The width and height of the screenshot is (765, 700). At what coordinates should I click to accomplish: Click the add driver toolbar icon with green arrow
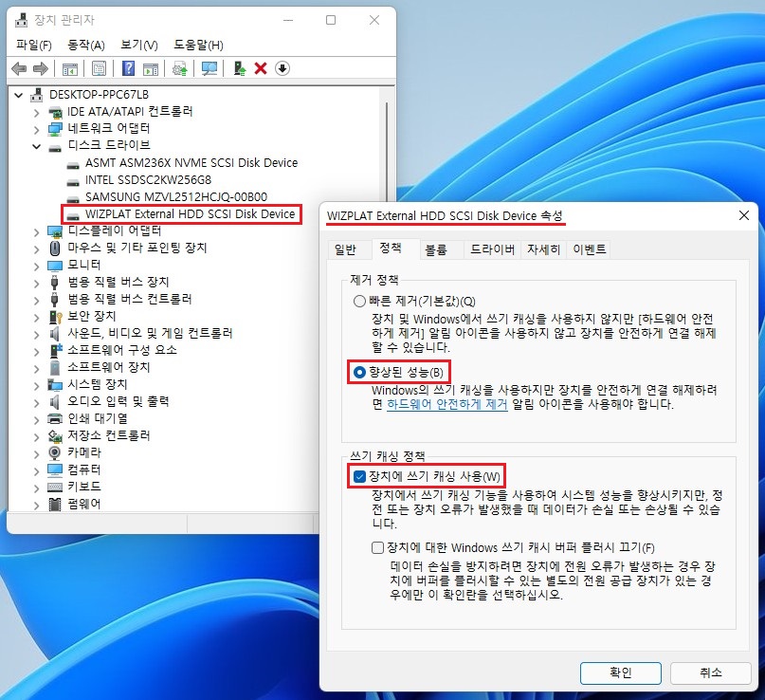coord(239,68)
